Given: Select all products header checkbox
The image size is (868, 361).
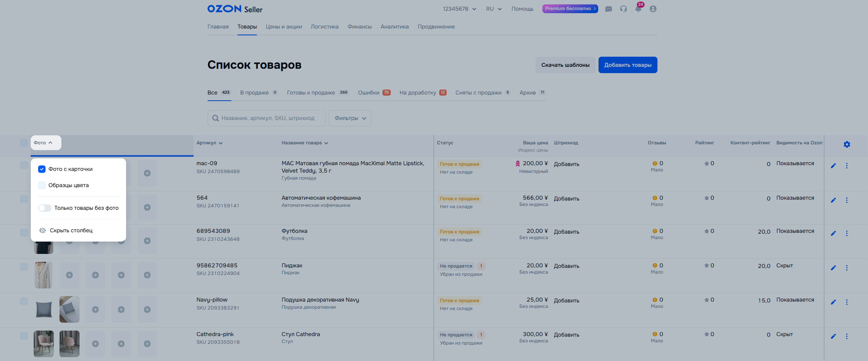Looking at the screenshot, I should (24, 143).
